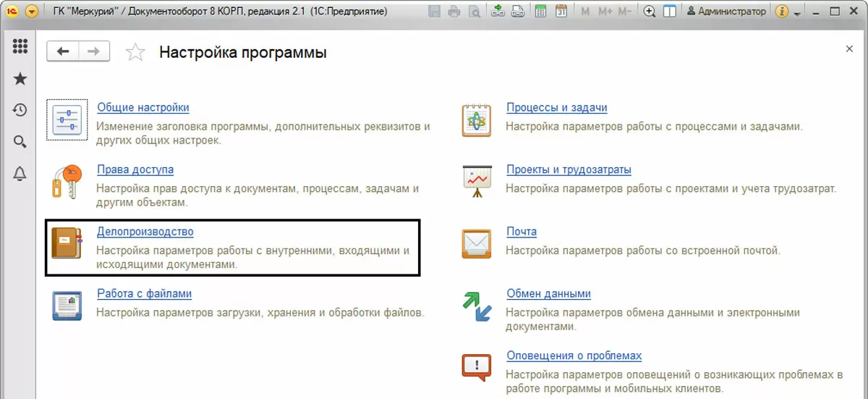Open the calendar toolbar icon
This screenshot has height=399, width=868.
click(561, 12)
